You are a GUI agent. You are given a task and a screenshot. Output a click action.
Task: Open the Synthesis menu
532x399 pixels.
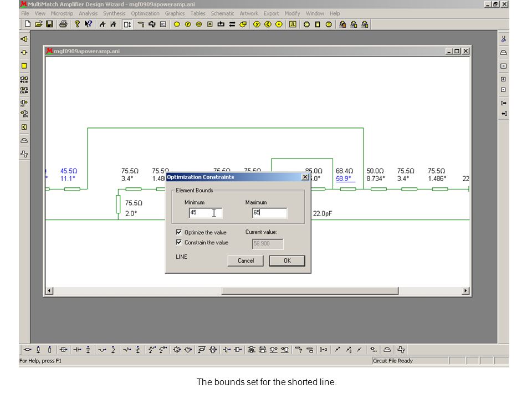click(114, 13)
